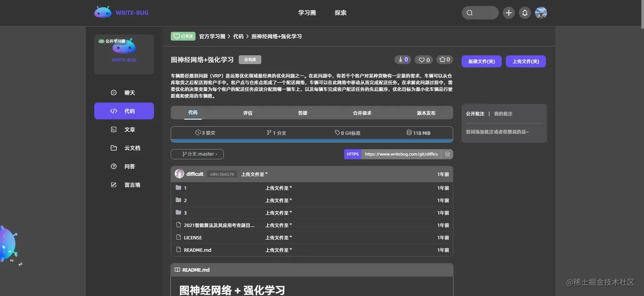Open folder 3
The height and width of the screenshot is (296, 644).
coord(185,213)
